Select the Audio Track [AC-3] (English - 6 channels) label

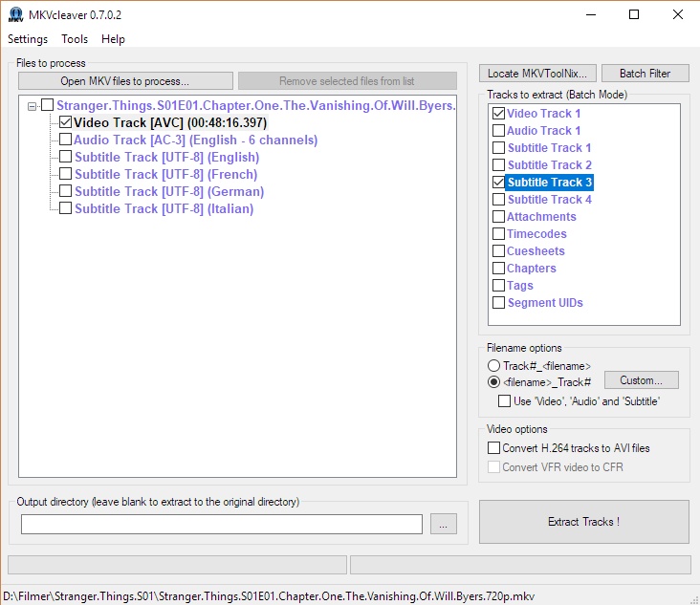[x=195, y=140]
